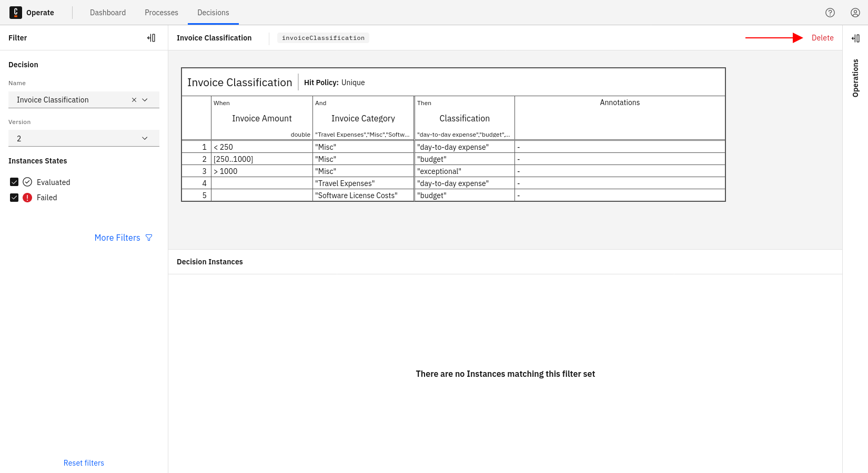Open the user profile icon

[x=855, y=13]
